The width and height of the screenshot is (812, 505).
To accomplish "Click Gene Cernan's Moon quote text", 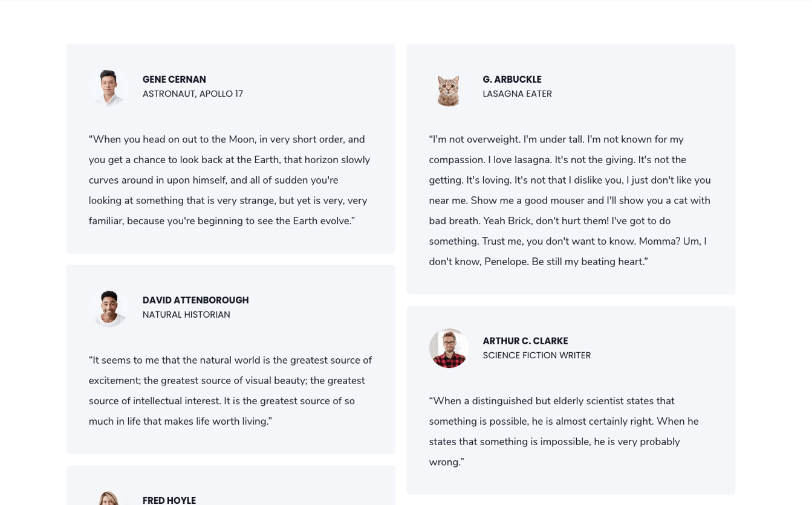I will [230, 180].
